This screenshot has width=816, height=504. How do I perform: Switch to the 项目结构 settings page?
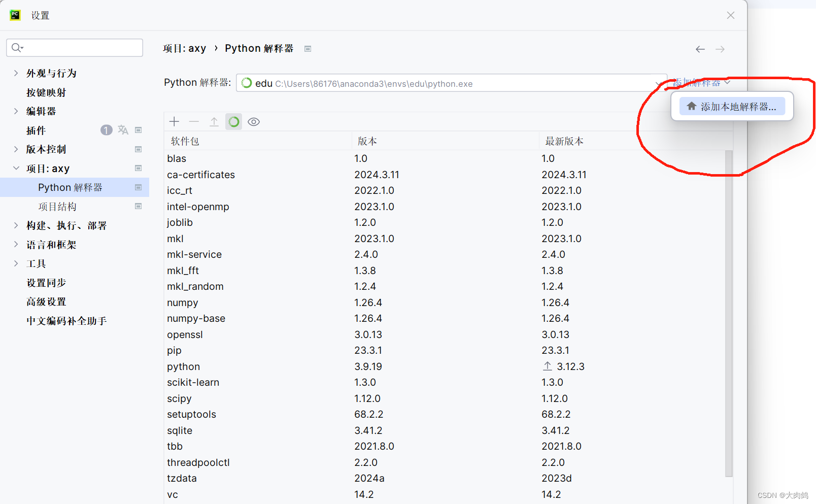click(57, 206)
